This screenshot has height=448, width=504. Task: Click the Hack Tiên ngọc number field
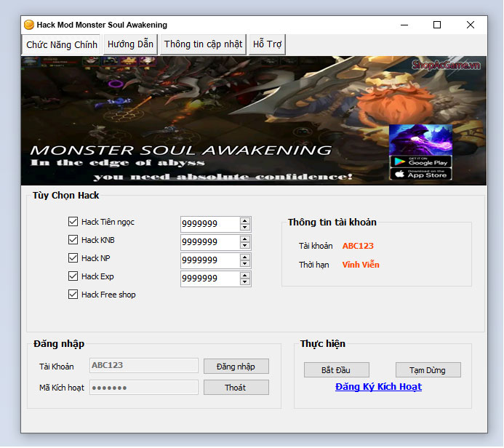pyautogui.click(x=210, y=224)
